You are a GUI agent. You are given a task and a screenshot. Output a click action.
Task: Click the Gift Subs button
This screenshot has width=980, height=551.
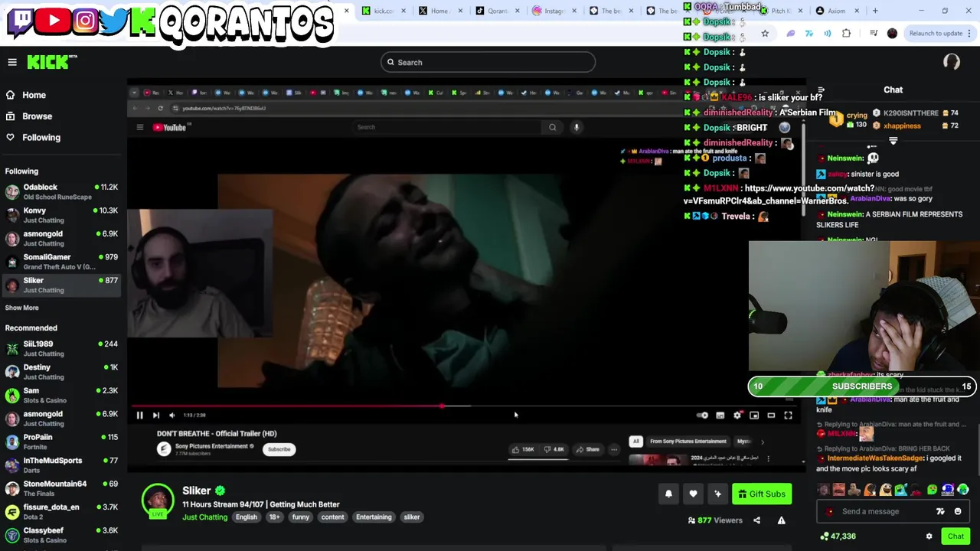tap(762, 494)
